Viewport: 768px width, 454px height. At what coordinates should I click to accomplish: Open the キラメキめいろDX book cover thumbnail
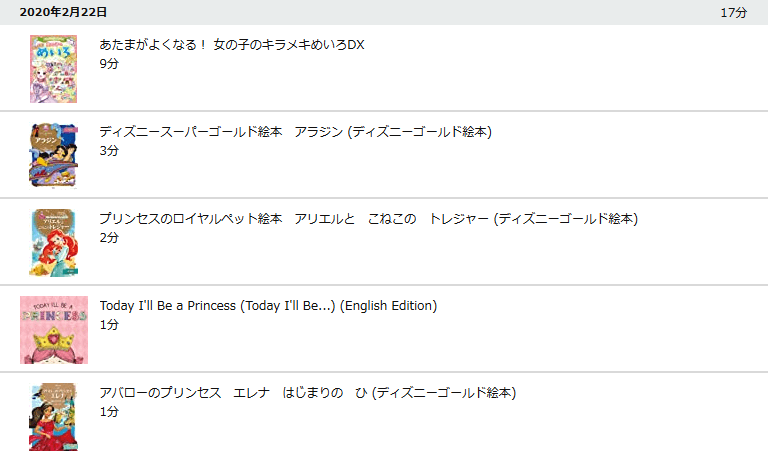pos(53,69)
